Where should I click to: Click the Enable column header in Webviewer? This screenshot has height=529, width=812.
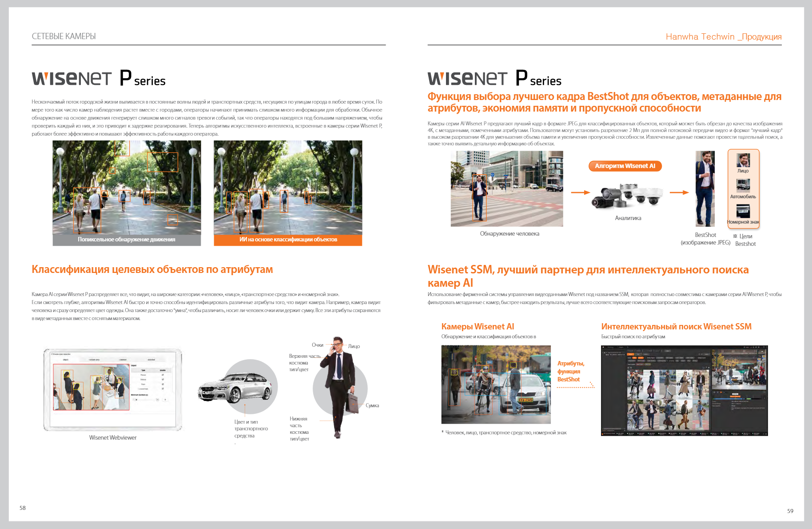click(163, 370)
